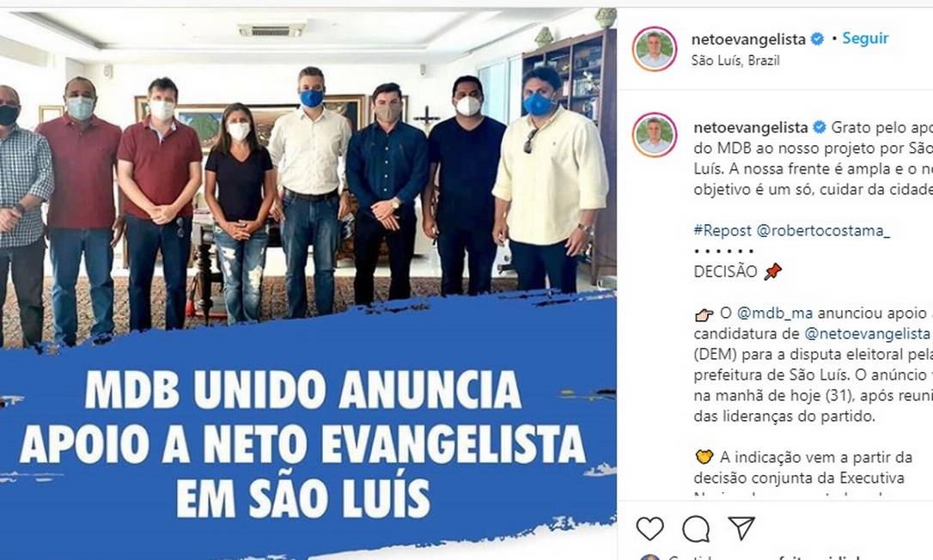Open the @robertocostama_ mention
Screen dimensions: 933x560
[824, 230]
